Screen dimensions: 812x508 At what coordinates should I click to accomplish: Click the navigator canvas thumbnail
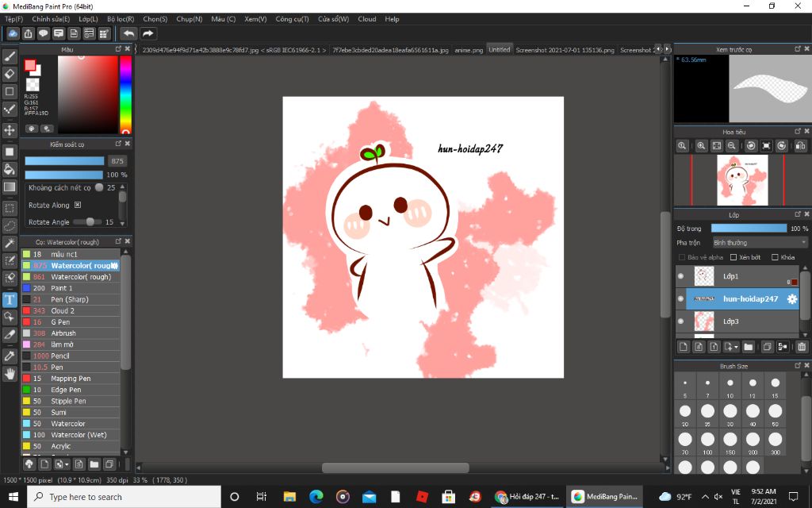[742, 180]
